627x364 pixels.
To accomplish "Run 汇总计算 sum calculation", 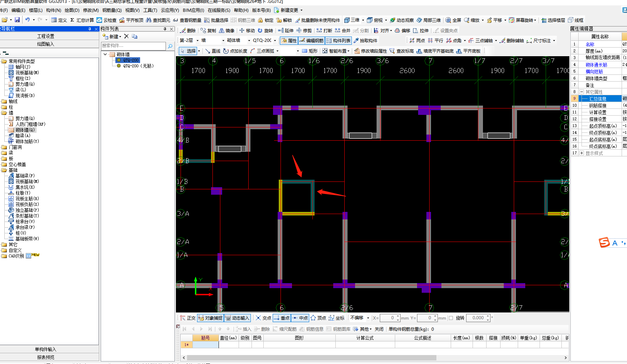I will click(x=82, y=20).
